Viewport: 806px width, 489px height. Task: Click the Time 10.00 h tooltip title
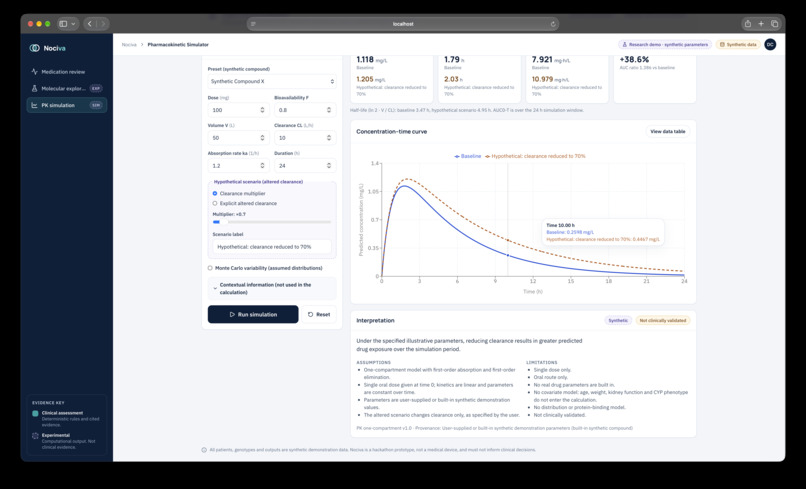pos(560,225)
